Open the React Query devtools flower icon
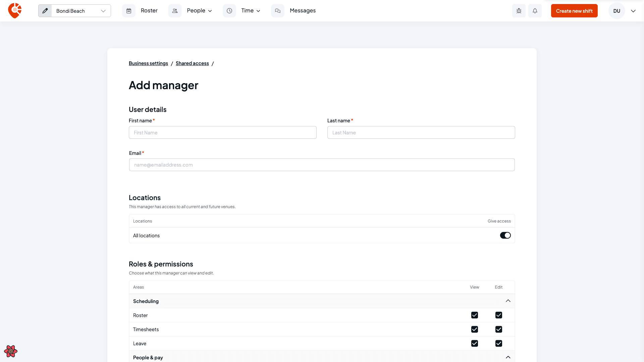This screenshot has height=362, width=644. [11, 351]
